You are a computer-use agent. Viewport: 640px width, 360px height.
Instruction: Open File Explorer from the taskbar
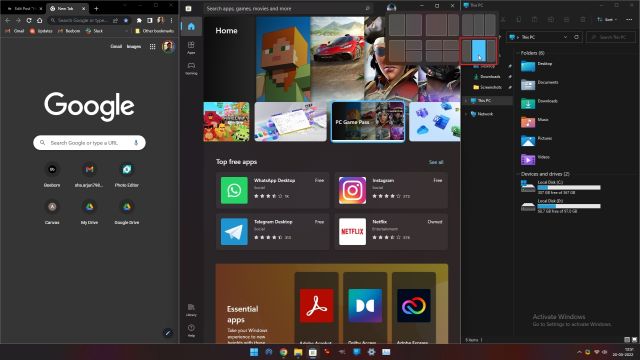(x=298, y=352)
